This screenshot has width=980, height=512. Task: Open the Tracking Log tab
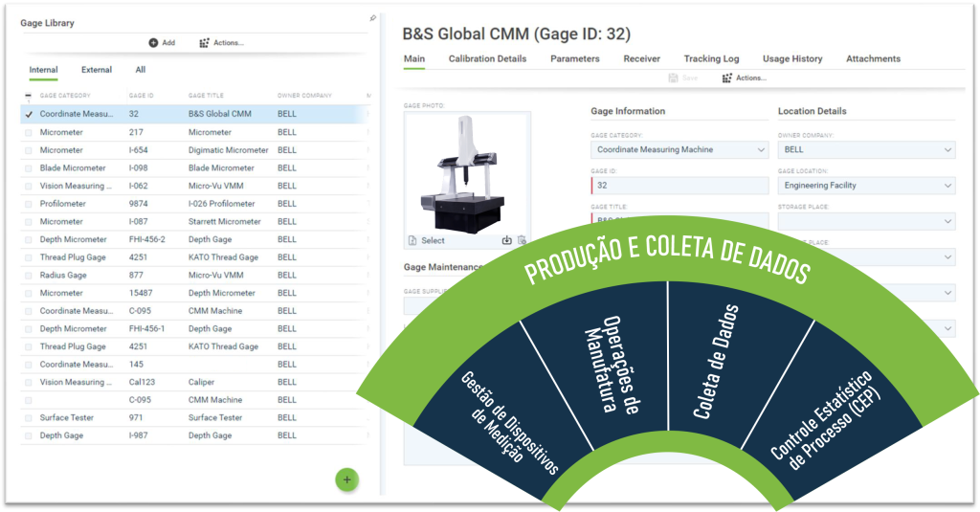tap(711, 58)
